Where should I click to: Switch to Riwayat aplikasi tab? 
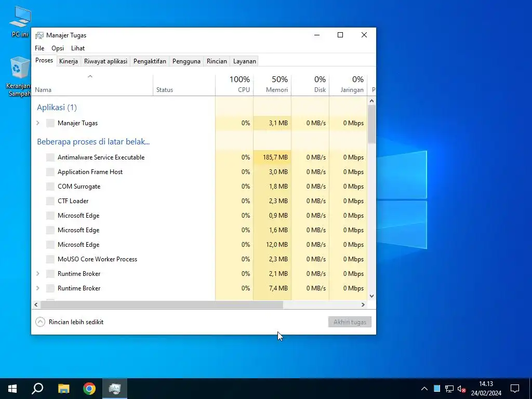(x=105, y=61)
